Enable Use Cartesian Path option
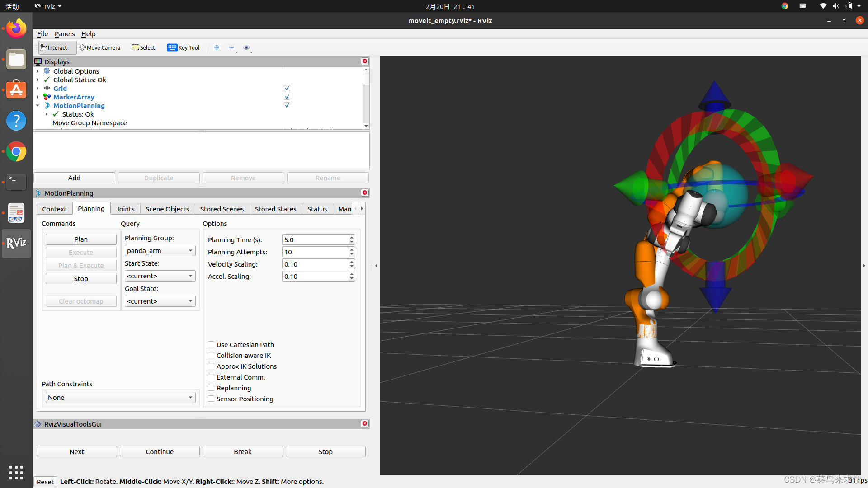The width and height of the screenshot is (868, 488). coord(211,344)
